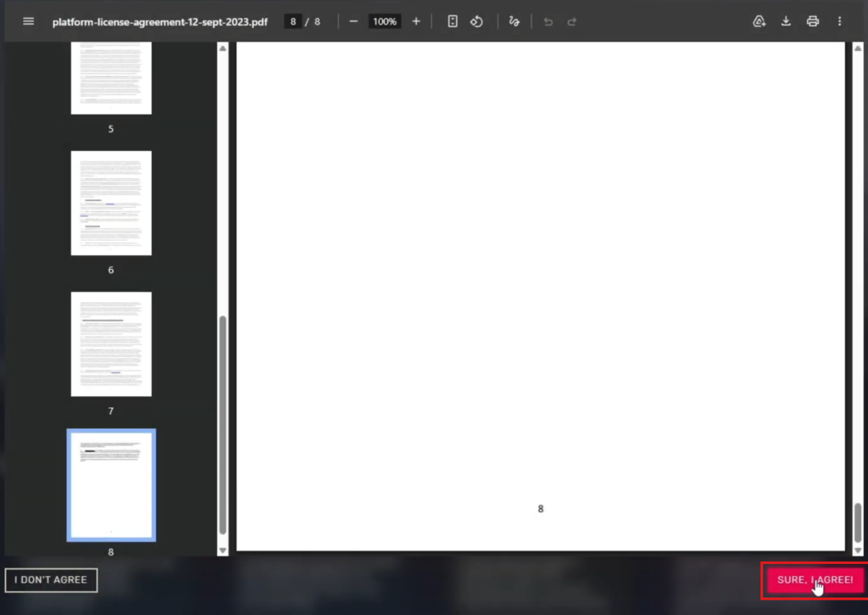The image size is (868, 615).
Task: Click the undo arrow icon
Action: [548, 21]
